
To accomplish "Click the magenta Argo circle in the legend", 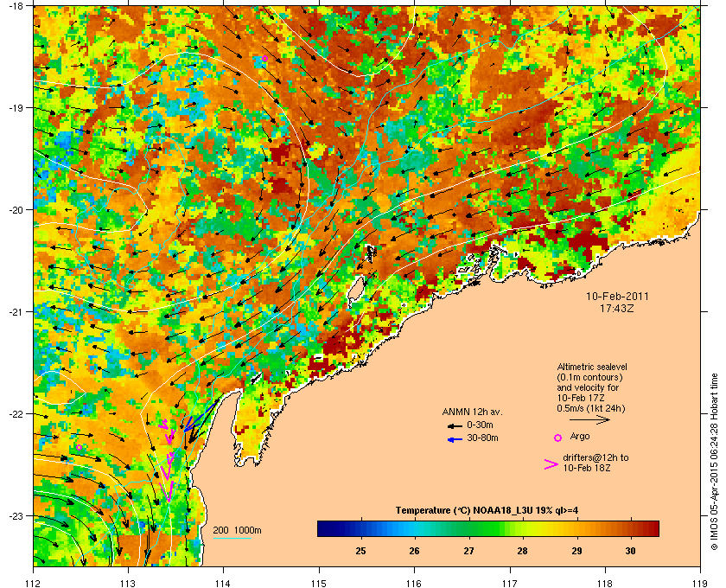I will click(x=558, y=438).
